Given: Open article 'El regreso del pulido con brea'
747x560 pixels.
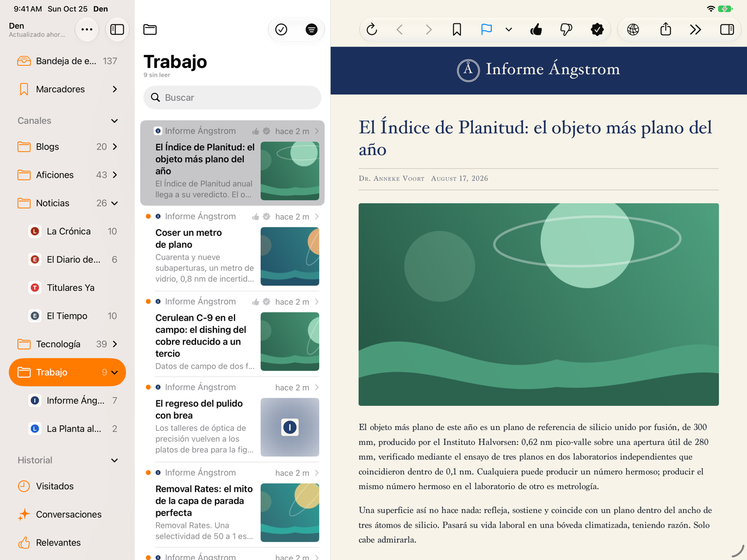Looking at the screenshot, I should pyautogui.click(x=232, y=419).
